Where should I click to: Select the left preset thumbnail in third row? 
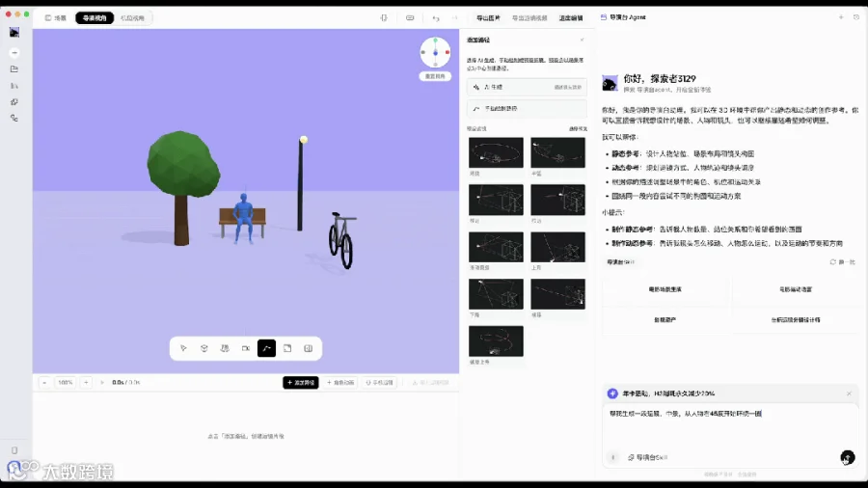[496, 247]
